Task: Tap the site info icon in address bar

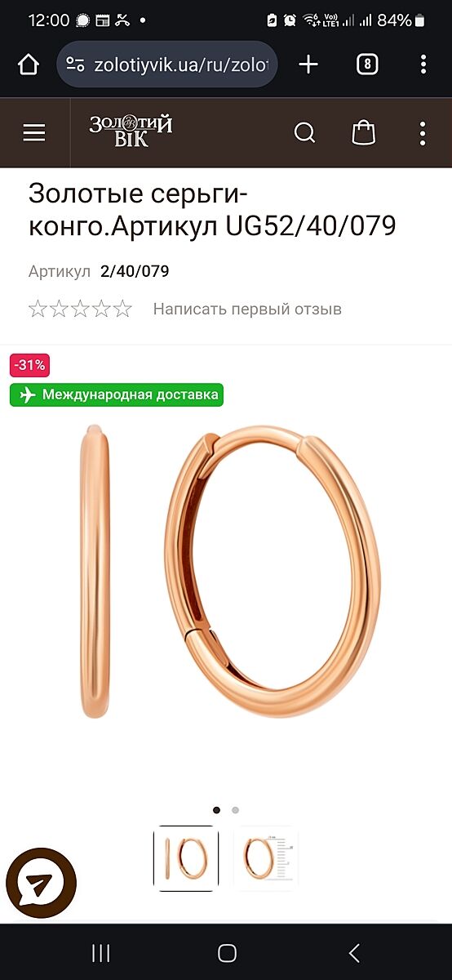Action: (75, 65)
